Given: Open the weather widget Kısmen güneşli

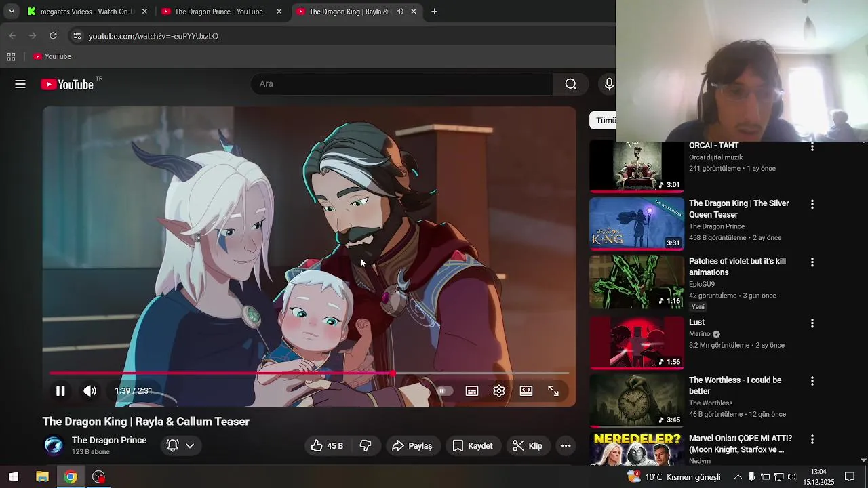Looking at the screenshot, I should click(674, 477).
